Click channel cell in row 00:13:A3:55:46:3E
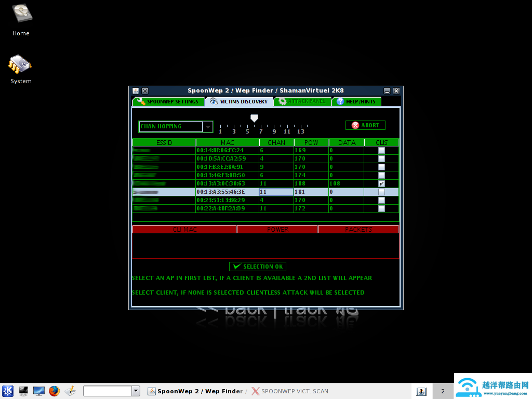The width and height of the screenshot is (532, 399). click(276, 192)
